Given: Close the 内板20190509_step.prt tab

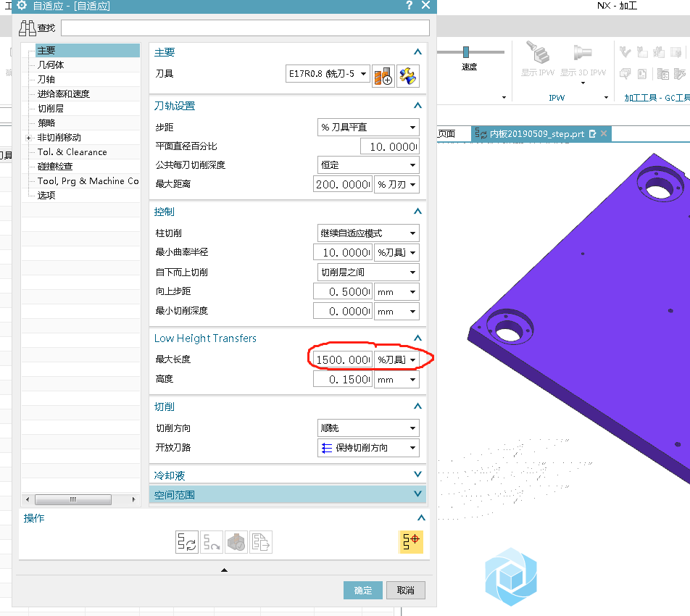Looking at the screenshot, I should (x=604, y=133).
